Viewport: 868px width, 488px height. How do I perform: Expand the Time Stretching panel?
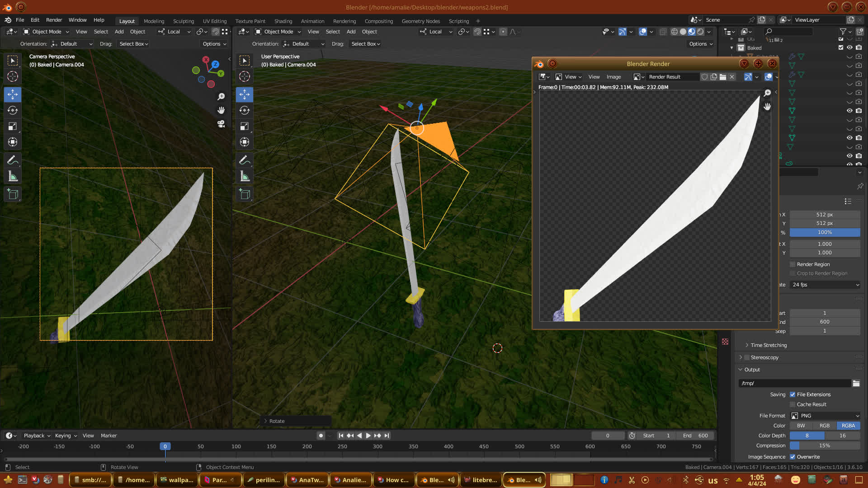click(768, 345)
